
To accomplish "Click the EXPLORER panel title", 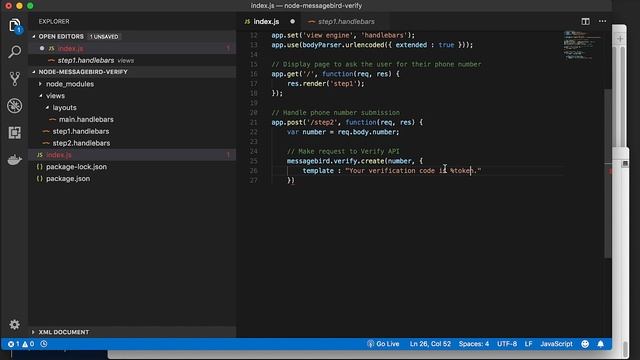I will (54, 21).
